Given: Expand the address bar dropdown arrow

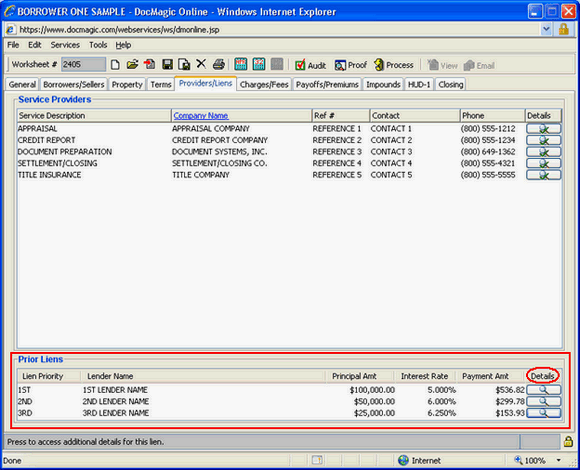Looking at the screenshot, I should (546, 29).
